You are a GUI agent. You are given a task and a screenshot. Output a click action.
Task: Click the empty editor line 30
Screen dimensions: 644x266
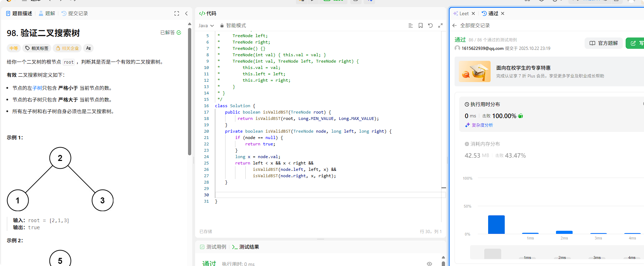(328, 195)
